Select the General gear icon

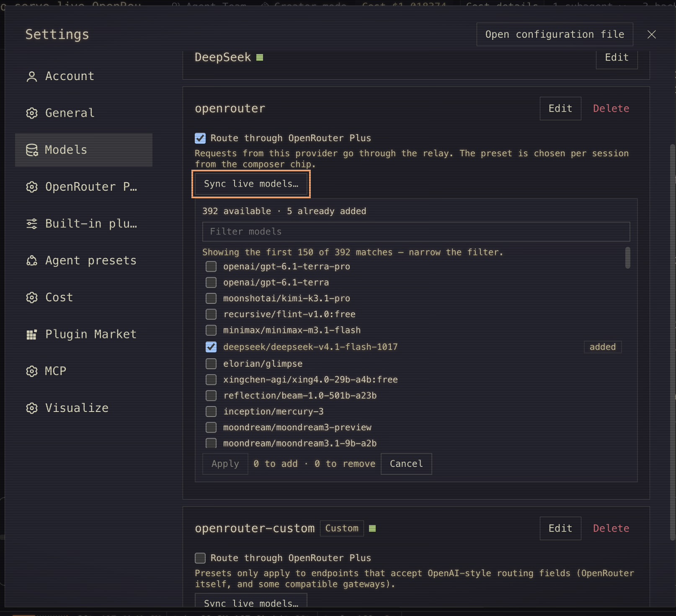coord(32,113)
